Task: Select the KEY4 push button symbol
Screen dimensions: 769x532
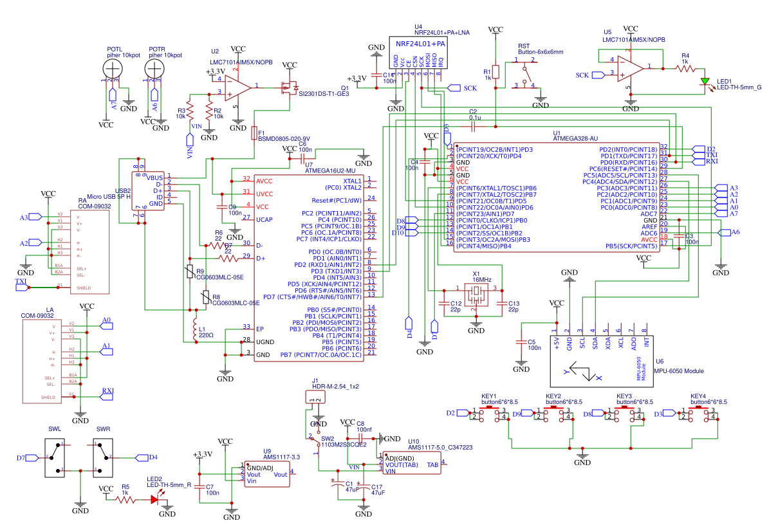Action: [x=698, y=413]
